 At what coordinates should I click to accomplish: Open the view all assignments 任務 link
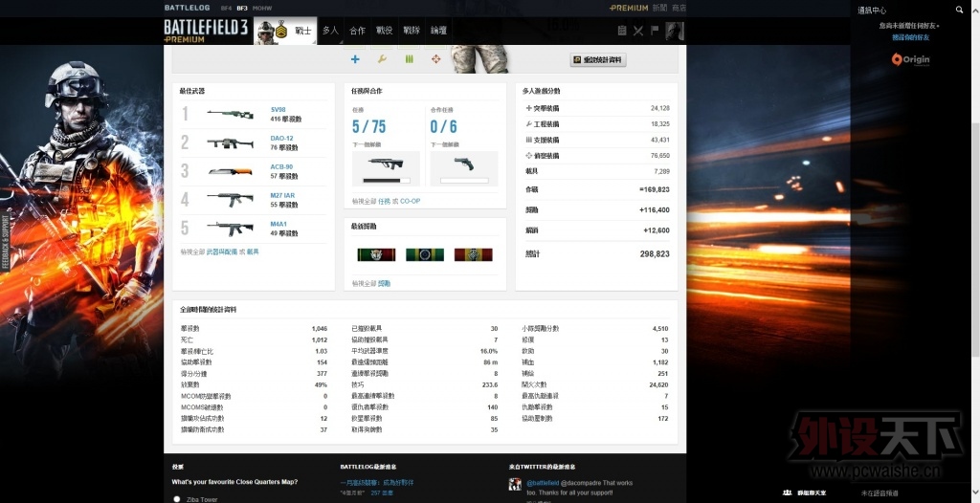click(x=385, y=201)
